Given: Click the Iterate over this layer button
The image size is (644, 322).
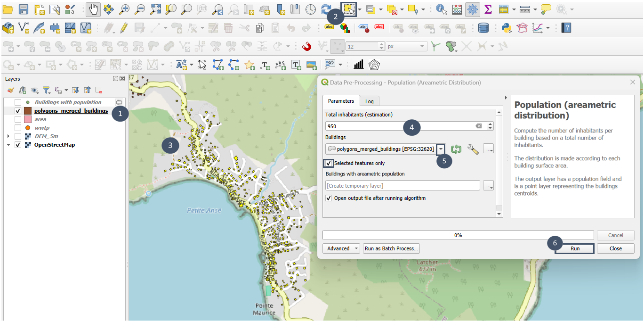Looking at the screenshot, I should point(456,149).
